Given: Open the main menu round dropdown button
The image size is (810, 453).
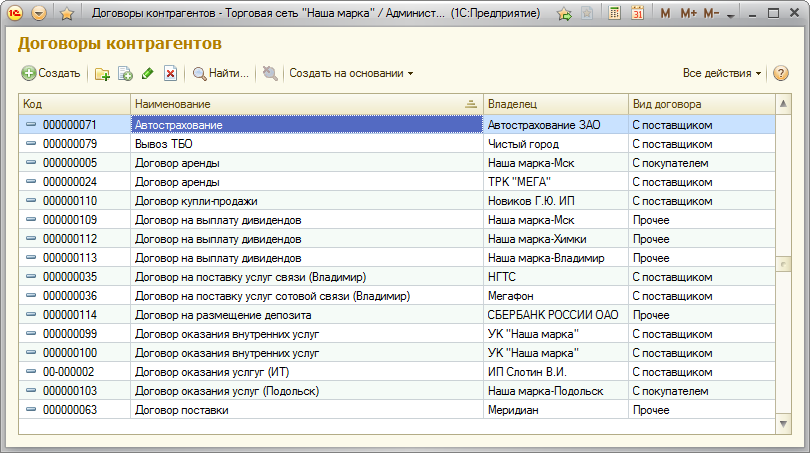Looking at the screenshot, I should click(x=39, y=14).
